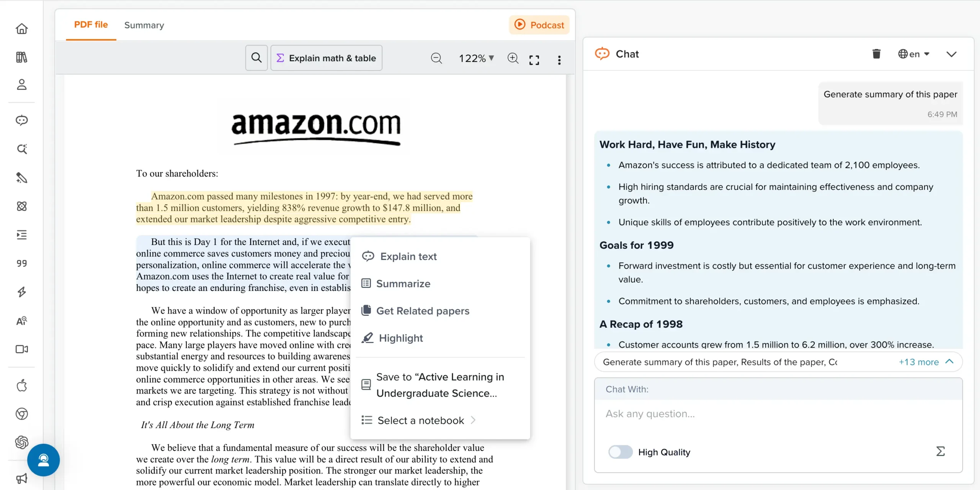Click the Chat panel title
Image resolution: width=980 pixels, height=490 pixels.
click(x=627, y=54)
